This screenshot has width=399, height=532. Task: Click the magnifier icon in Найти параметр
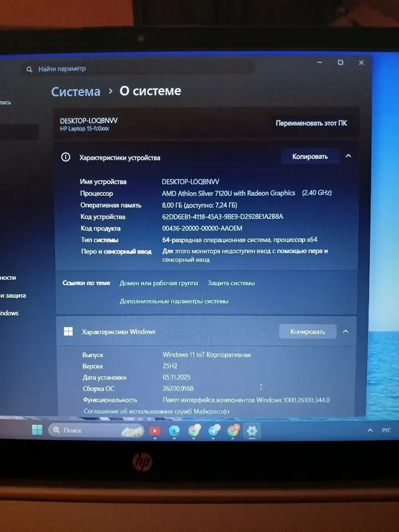point(29,69)
